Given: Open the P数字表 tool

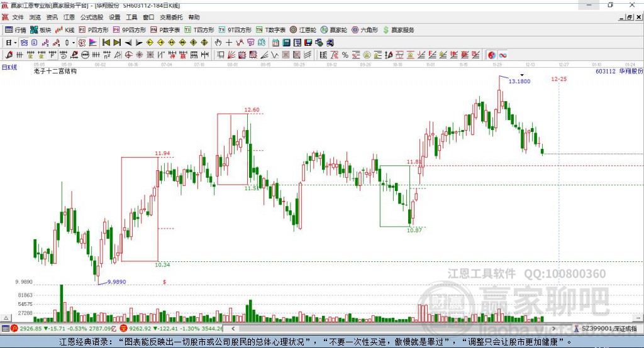Looking at the screenshot, I should (x=165, y=30).
